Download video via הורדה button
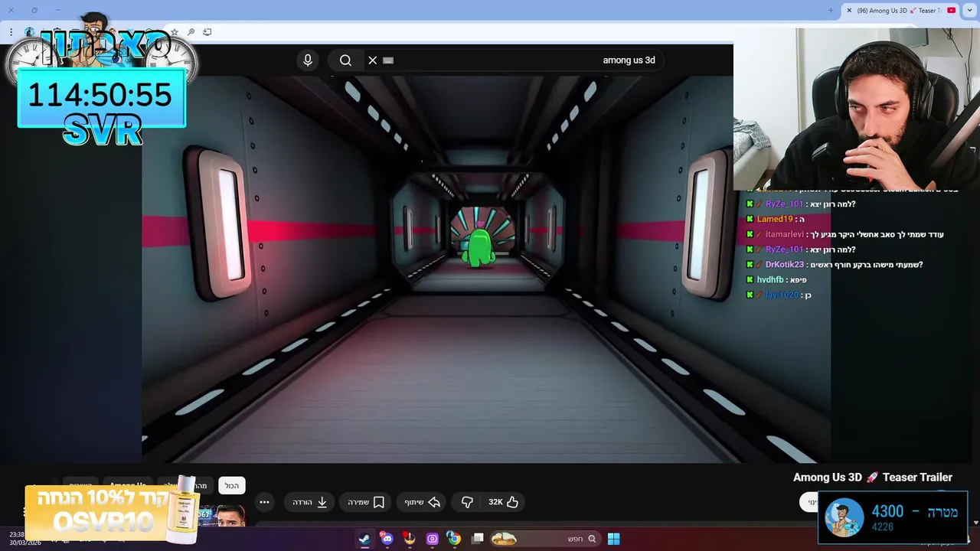 point(310,502)
